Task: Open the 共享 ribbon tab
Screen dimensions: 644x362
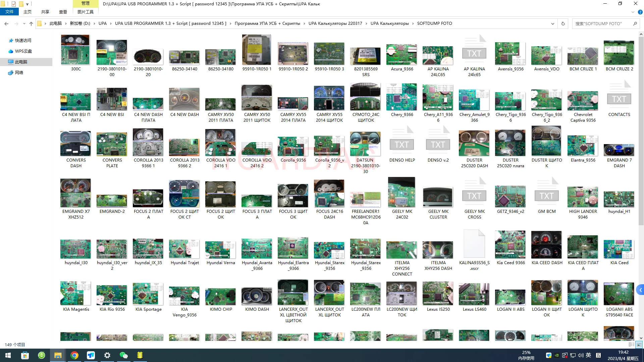Action: click(x=45, y=12)
